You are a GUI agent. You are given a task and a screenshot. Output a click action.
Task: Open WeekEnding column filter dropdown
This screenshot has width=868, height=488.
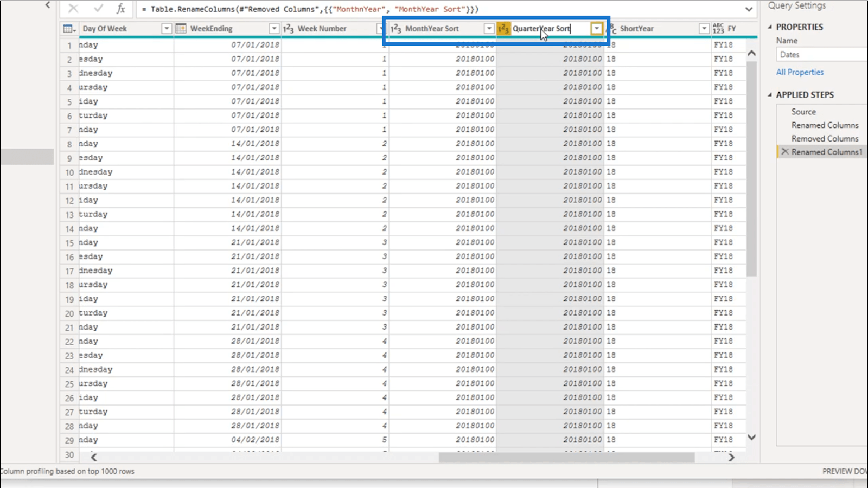[274, 29]
